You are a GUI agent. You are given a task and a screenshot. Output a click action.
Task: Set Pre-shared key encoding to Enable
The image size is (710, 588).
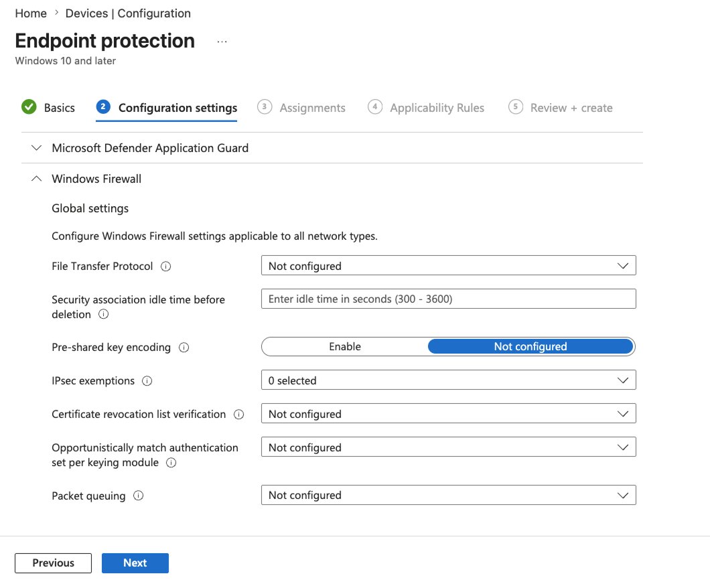coord(345,347)
